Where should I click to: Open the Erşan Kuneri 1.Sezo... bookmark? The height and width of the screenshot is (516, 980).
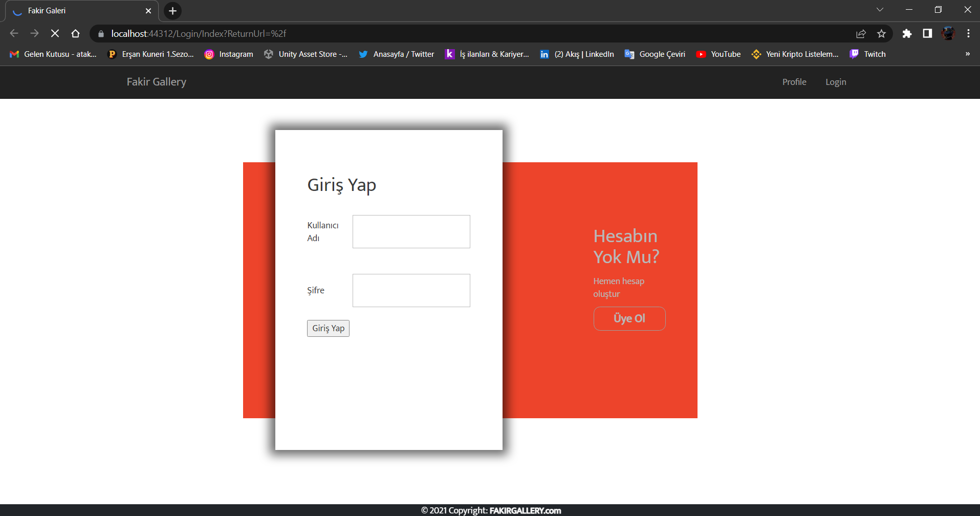tap(150, 54)
